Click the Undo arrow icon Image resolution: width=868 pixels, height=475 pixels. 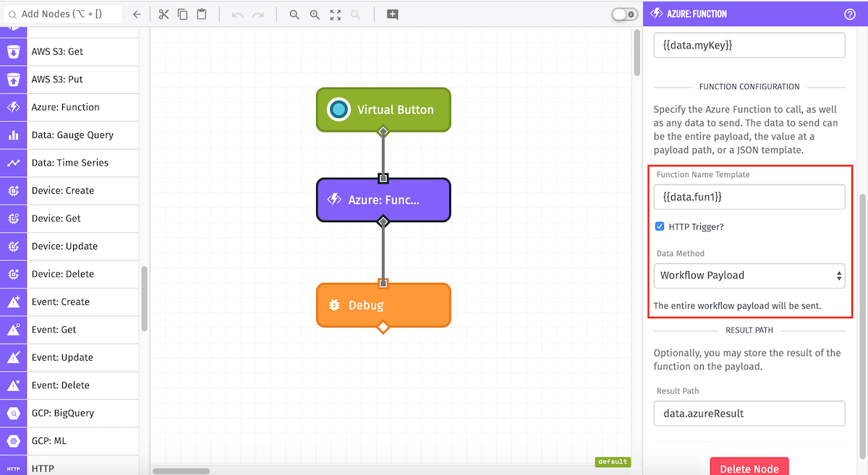coord(237,14)
